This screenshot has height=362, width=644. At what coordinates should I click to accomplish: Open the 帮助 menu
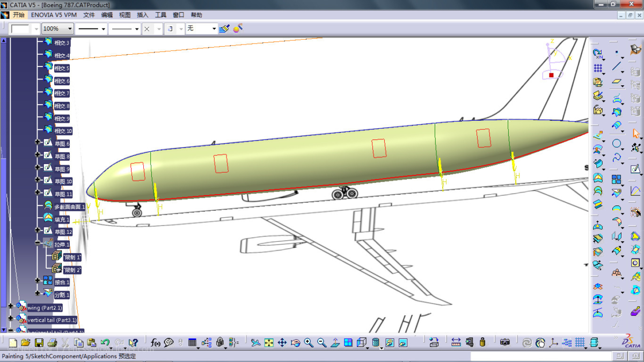click(196, 15)
